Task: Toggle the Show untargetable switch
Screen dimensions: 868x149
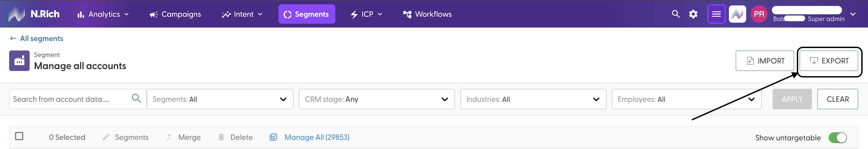Action: (x=837, y=138)
